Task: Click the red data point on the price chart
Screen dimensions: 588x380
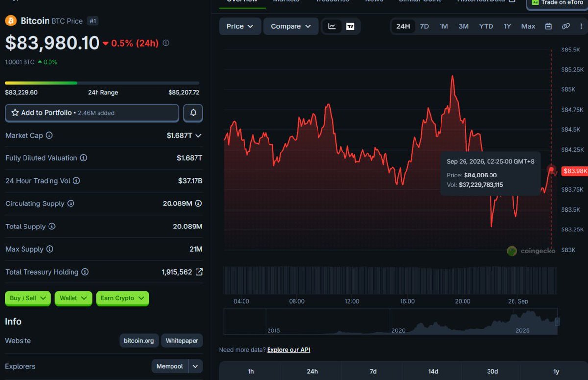Action: click(x=552, y=170)
